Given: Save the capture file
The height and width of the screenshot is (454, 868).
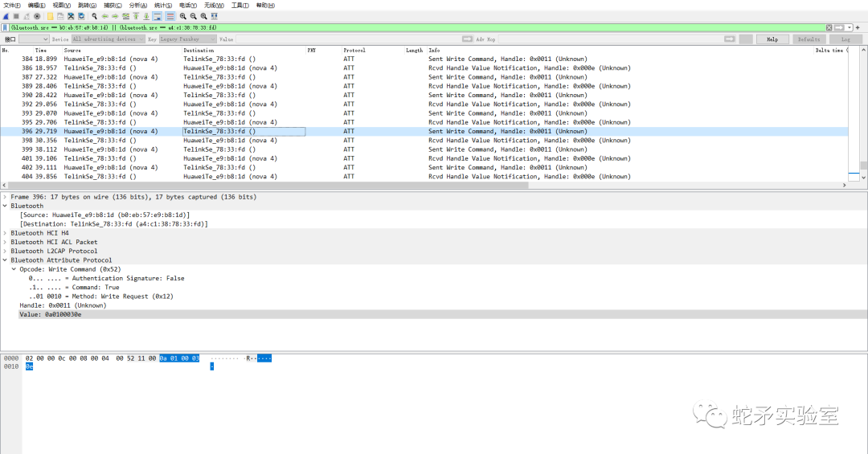Looking at the screenshot, I should tap(61, 17).
